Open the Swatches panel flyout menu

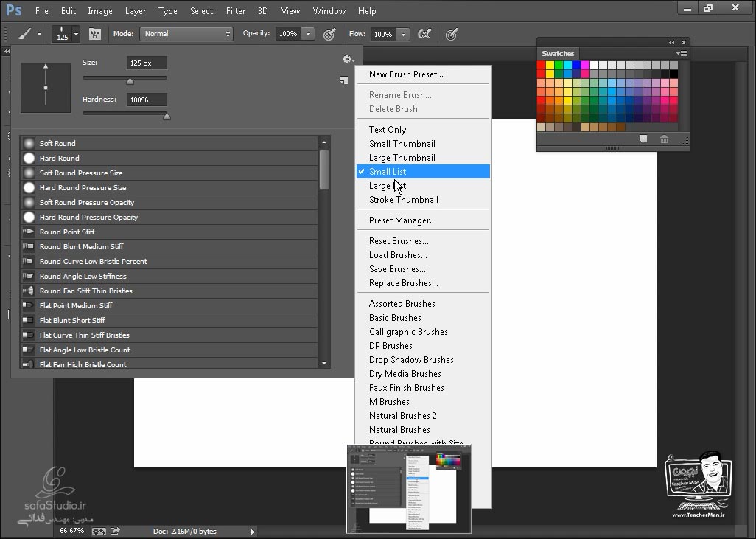[x=682, y=53]
